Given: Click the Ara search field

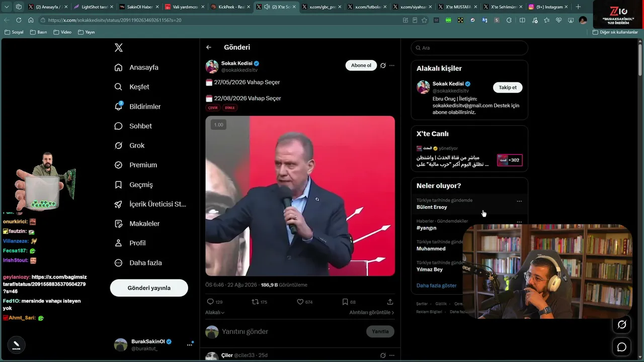Looking at the screenshot, I should click(469, 48).
